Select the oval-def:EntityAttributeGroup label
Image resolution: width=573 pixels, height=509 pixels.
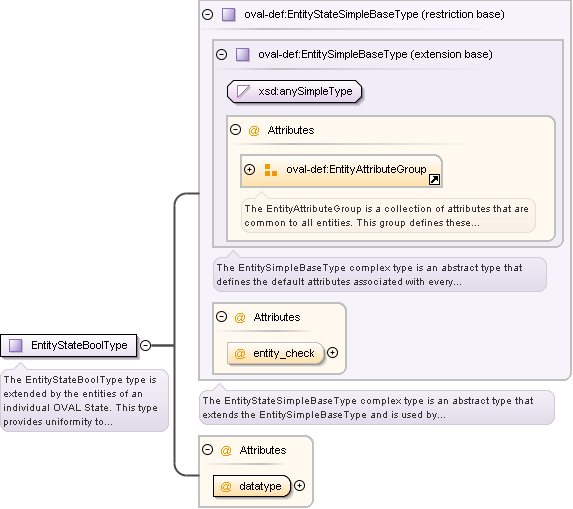click(x=356, y=169)
